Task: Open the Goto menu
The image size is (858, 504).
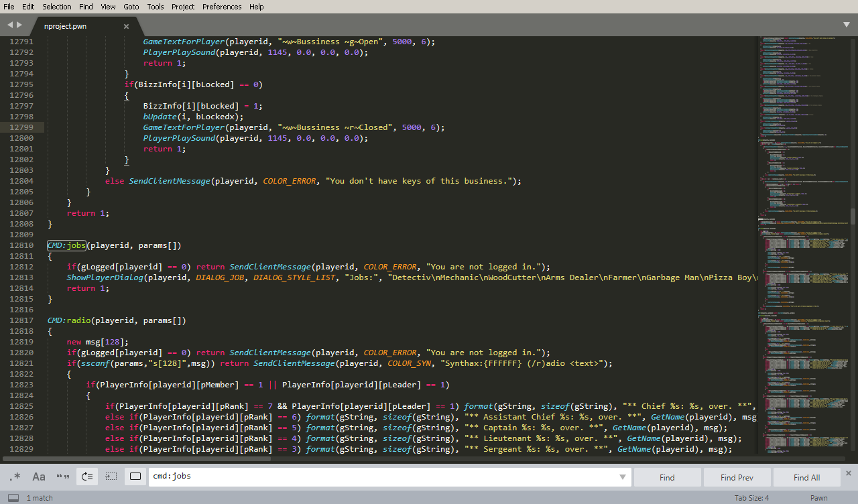Action: click(x=131, y=7)
